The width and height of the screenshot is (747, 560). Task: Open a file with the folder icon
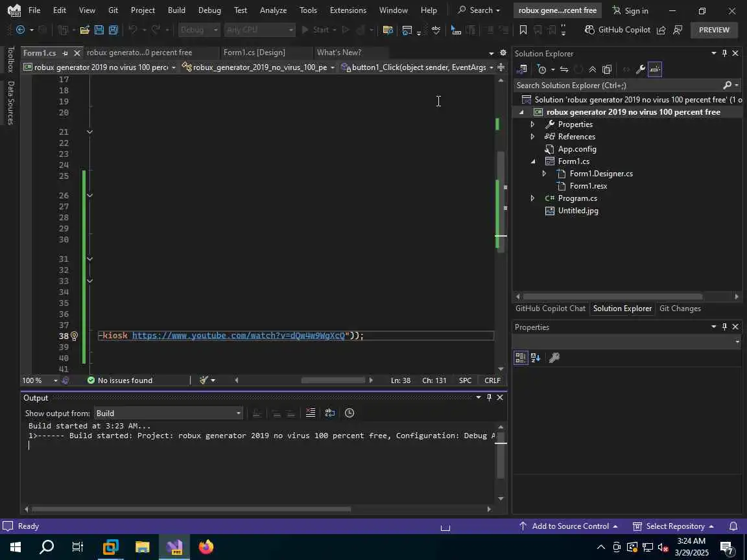[85, 30]
